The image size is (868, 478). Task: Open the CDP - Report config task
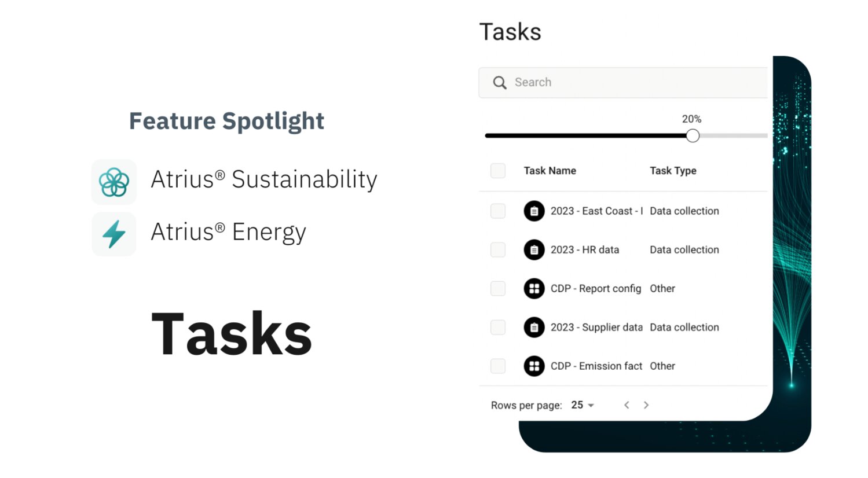click(x=596, y=288)
